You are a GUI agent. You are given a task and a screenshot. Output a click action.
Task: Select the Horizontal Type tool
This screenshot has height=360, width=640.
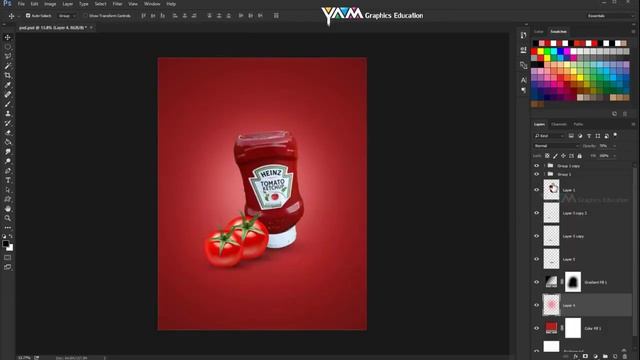[8, 180]
